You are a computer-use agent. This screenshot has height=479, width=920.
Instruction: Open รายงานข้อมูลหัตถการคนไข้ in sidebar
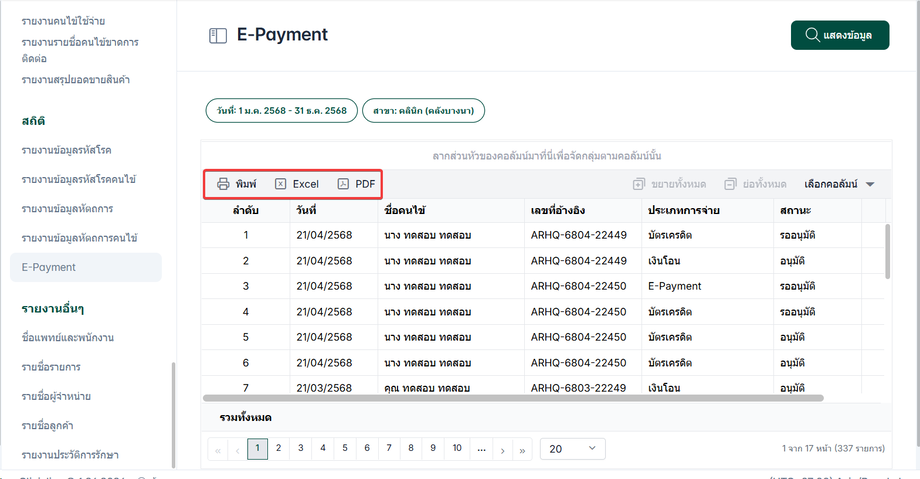pyautogui.click(x=80, y=238)
